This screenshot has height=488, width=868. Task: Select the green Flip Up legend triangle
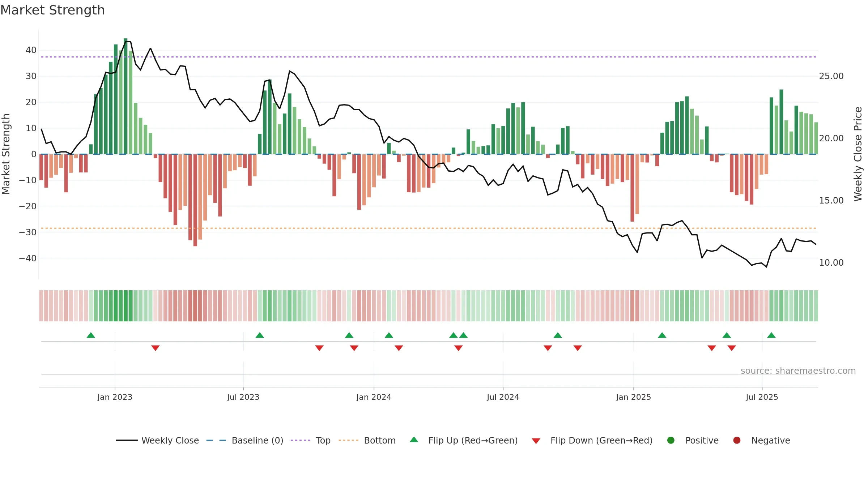(414, 440)
